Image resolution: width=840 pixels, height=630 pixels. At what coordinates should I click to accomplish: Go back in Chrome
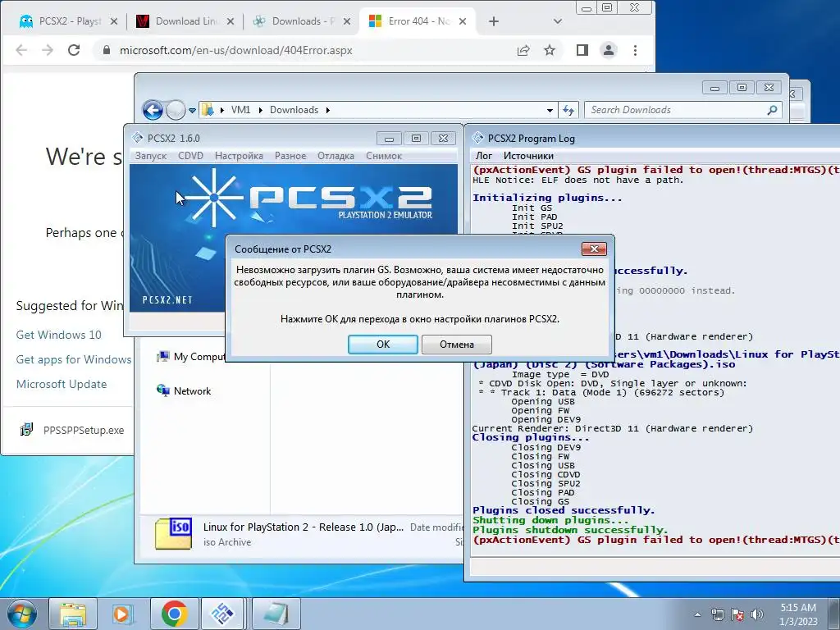[x=21, y=50]
